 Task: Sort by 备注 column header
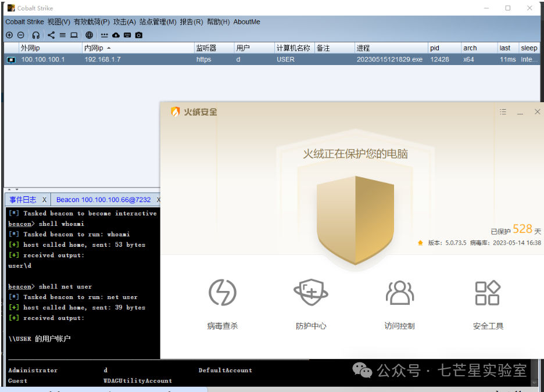(334, 48)
